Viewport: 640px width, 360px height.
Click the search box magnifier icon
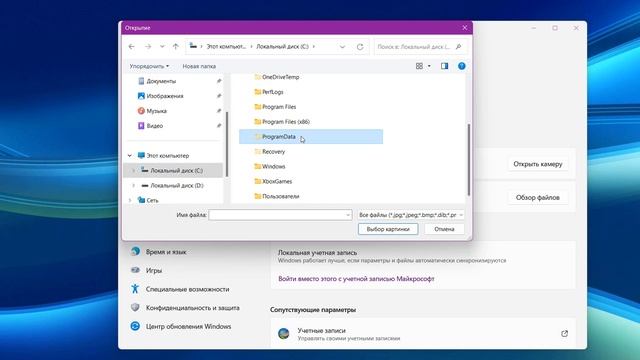[458, 47]
